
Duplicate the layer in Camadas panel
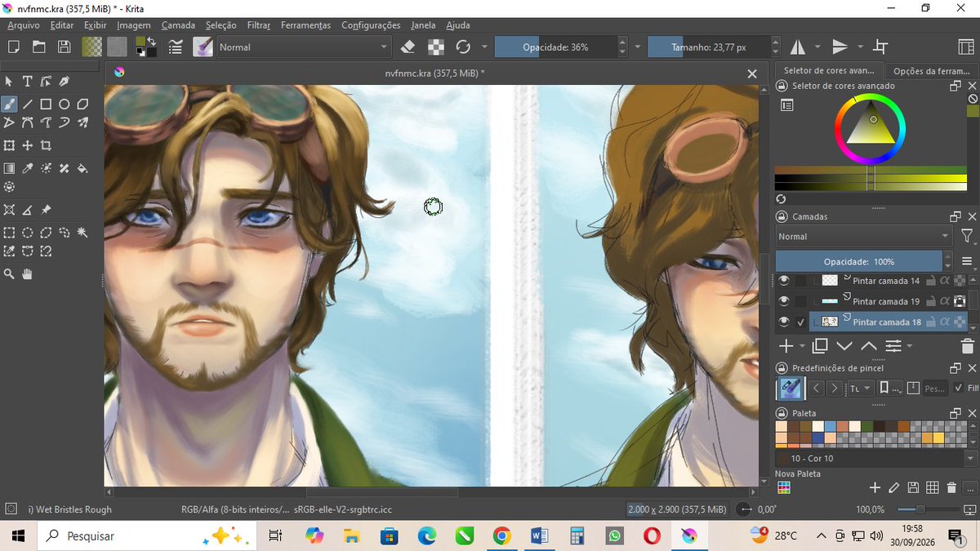(820, 346)
